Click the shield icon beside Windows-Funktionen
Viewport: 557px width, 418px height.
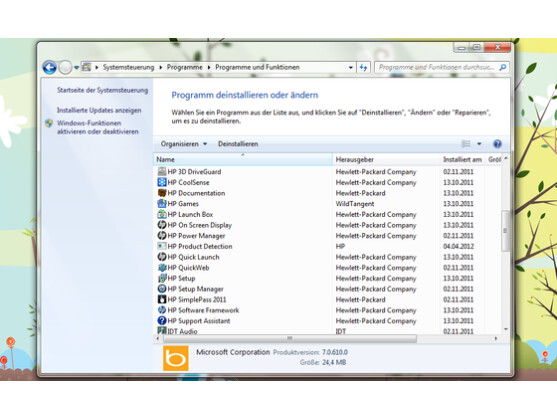tap(49, 123)
